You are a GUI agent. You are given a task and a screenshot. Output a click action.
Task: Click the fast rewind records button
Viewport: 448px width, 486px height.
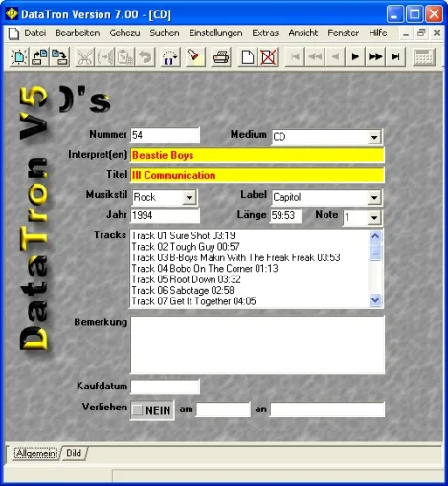(315, 57)
